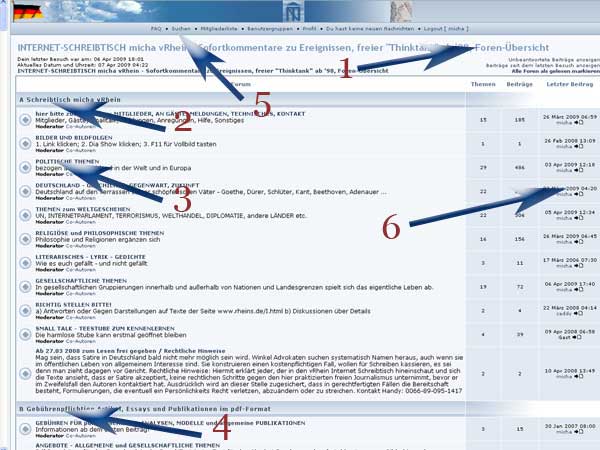The width and height of the screenshot is (600, 450).
Task: Click Beiträge seit dem letzten Besuch anzeigen
Action: coord(543,65)
